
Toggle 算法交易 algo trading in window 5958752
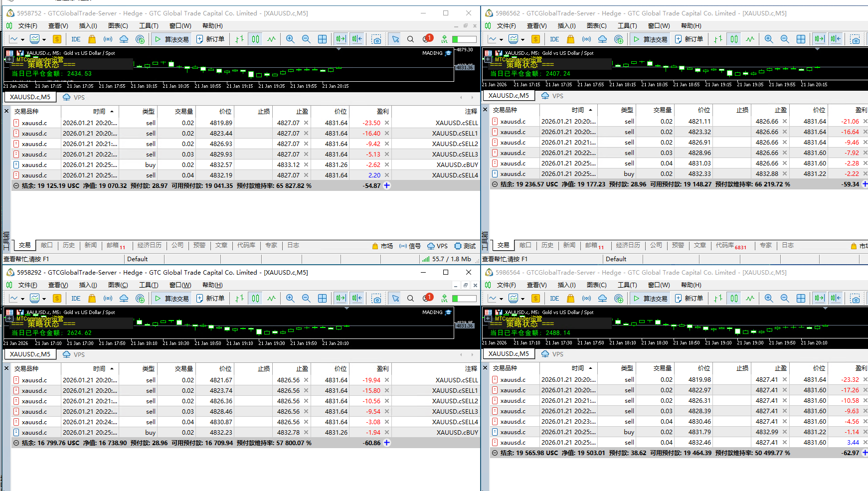coord(172,39)
